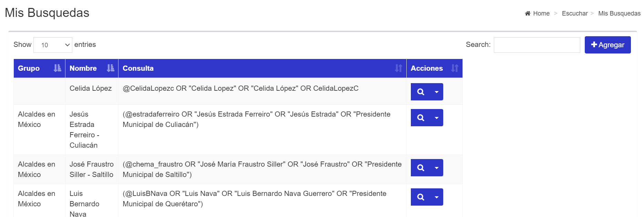Click the magnifier icon for José Fraustro Siller
This screenshot has width=644, height=217.
click(x=420, y=168)
